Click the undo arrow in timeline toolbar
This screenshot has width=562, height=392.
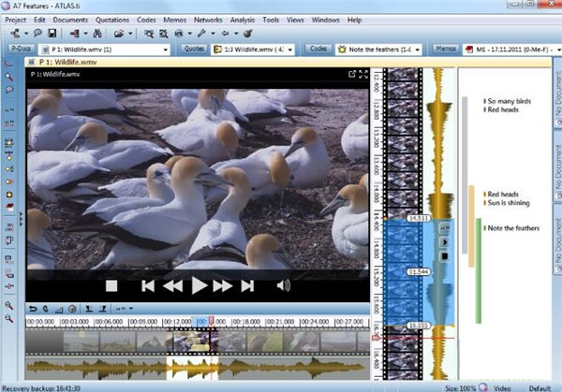(33, 309)
